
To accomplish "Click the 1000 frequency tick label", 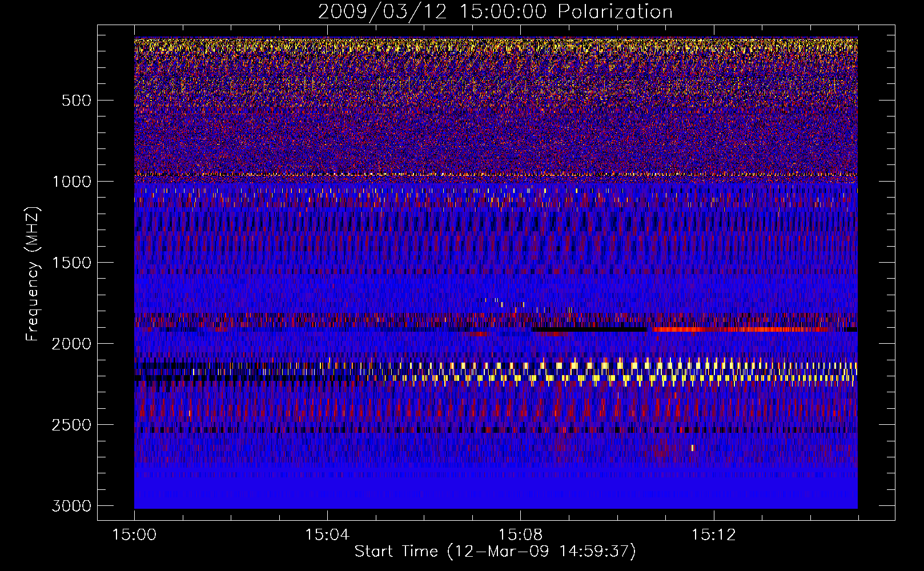I will coord(71,182).
